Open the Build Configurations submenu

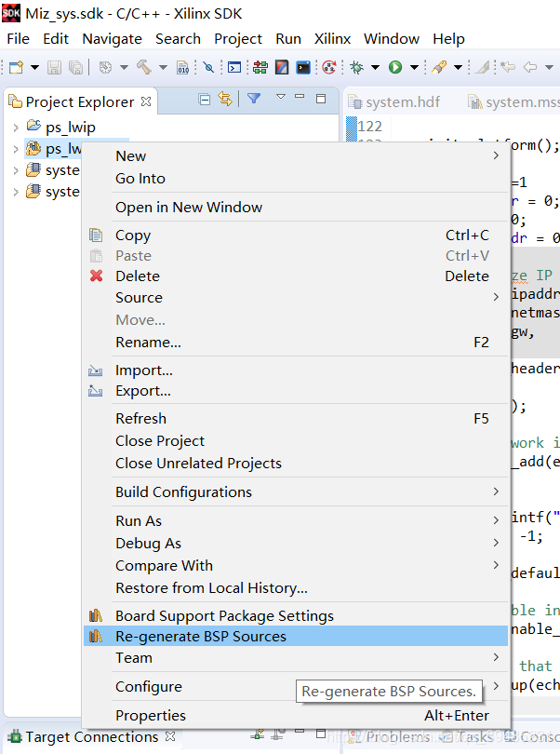(x=296, y=491)
